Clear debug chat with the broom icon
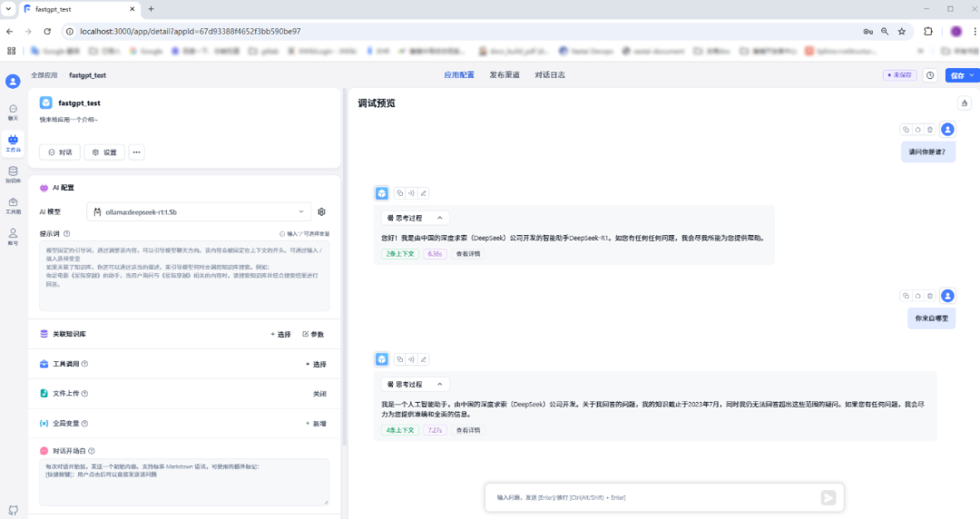Image resolution: width=980 pixels, height=519 pixels. (965, 103)
